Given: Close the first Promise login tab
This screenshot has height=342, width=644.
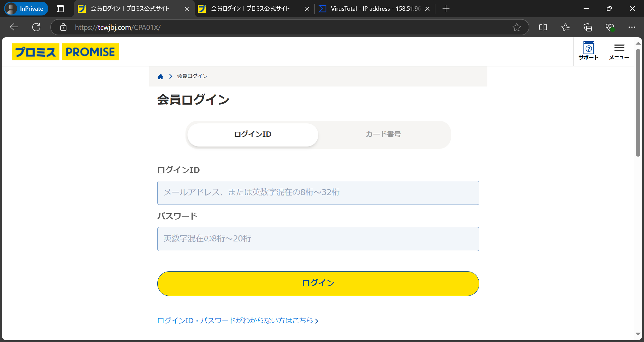Looking at the screenshot, I should click(187, 9).
